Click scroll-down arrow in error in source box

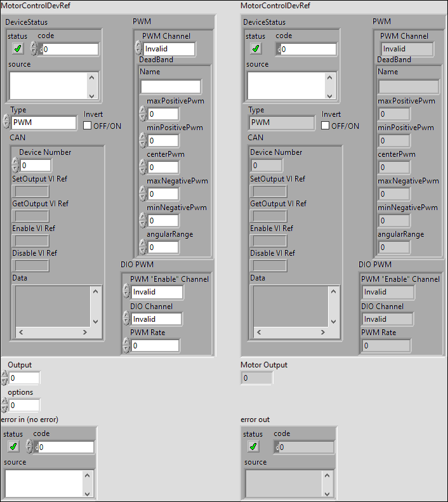coord(89,492)
